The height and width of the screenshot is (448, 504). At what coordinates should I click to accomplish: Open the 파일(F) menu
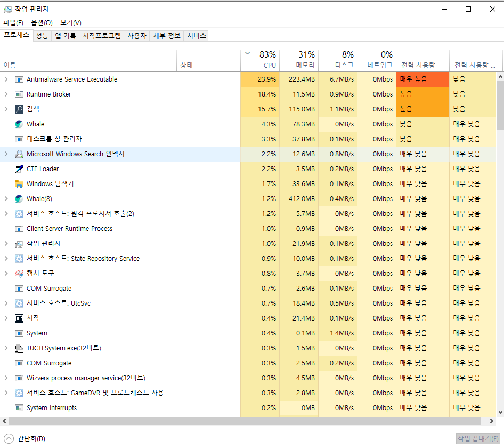click(x=13, y=23)
